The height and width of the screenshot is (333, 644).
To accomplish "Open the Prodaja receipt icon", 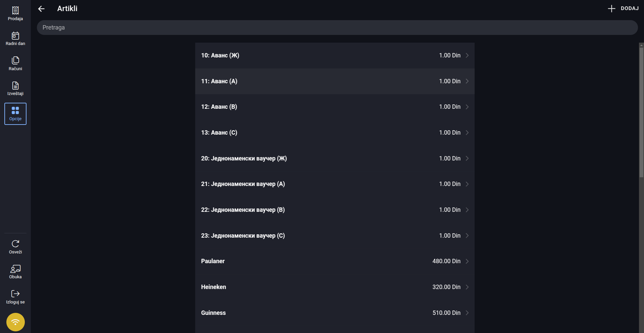I will (x=15, y=11).
